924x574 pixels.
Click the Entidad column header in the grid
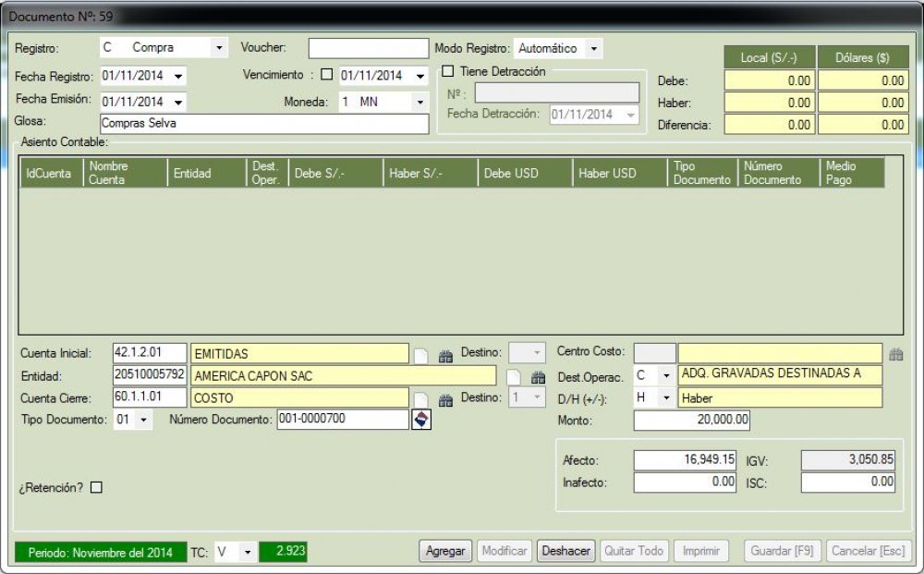click(x=207, y=173)
